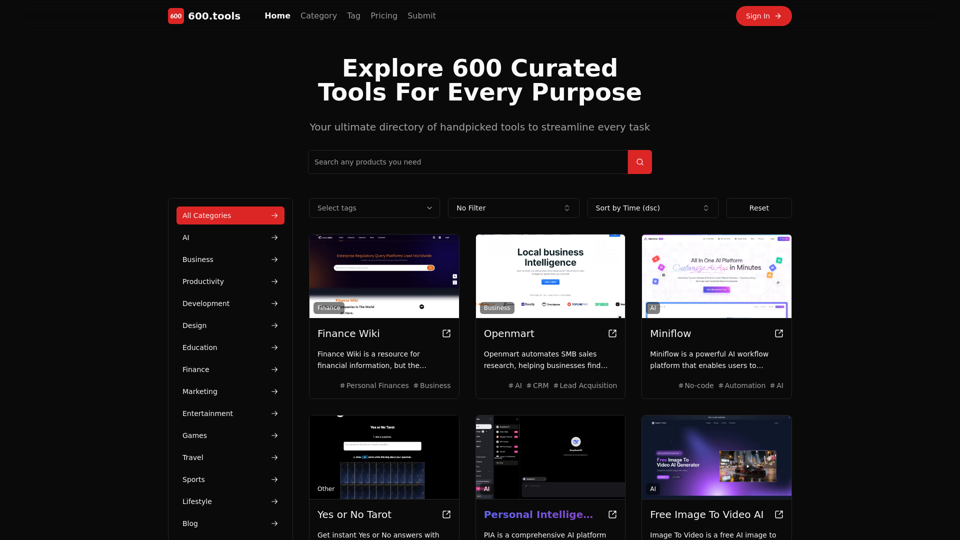Open Finance Wiki external link icon

tap(446, 334)
